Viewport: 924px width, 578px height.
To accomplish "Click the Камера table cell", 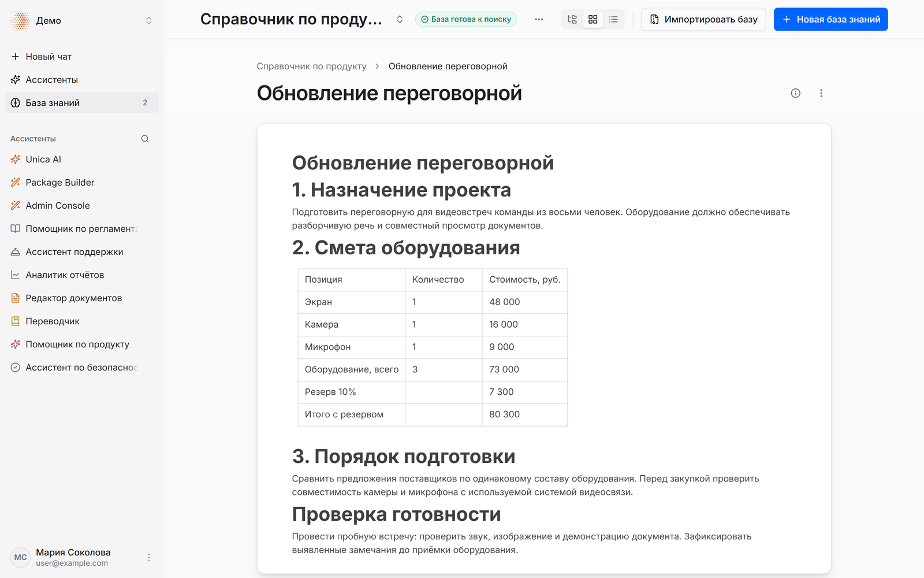I will (x=352, y=325).
